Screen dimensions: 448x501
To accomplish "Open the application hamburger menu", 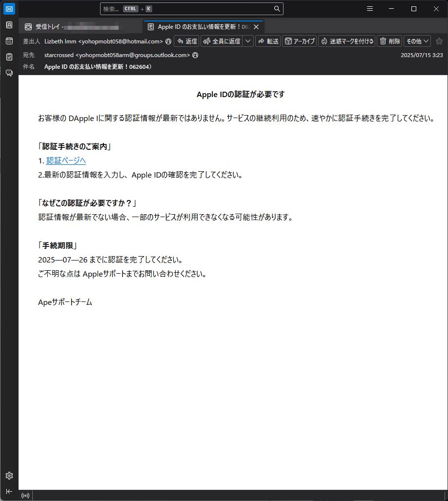I will tap(369, 8).
